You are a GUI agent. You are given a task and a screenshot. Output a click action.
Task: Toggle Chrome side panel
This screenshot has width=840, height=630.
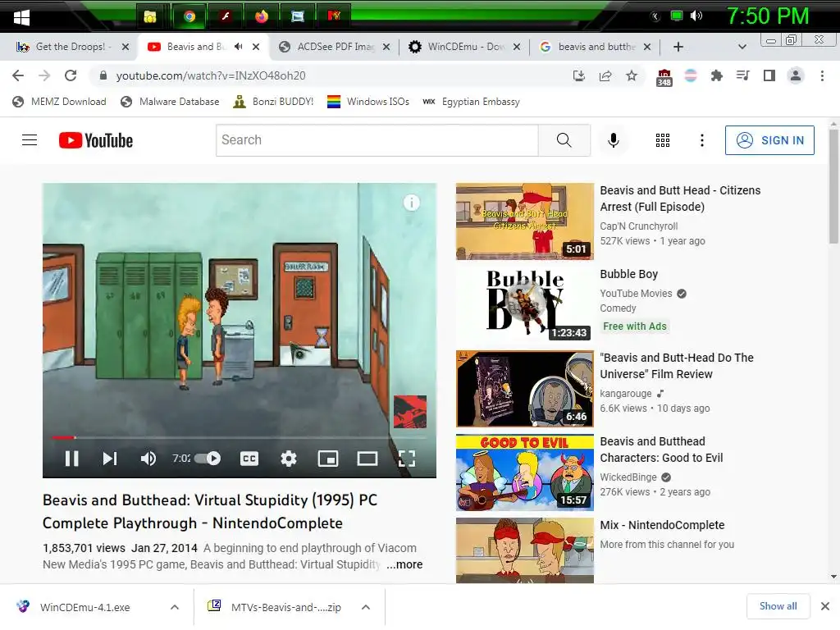pyautogui.click(x=769, y=76)
